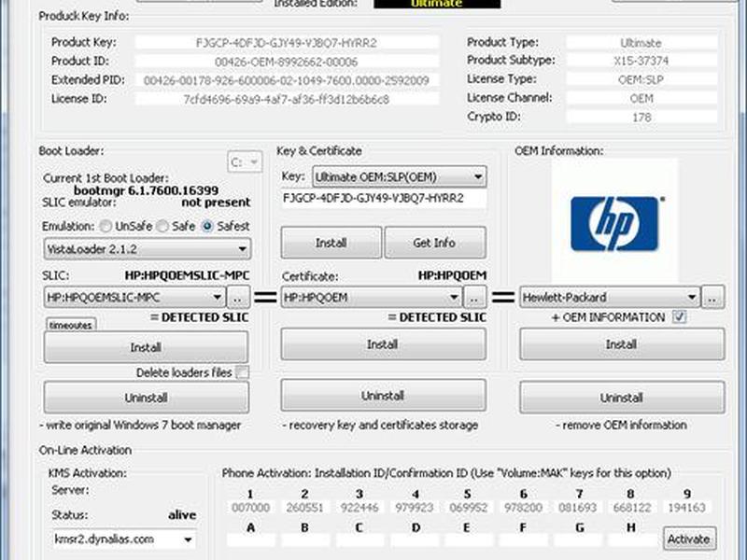The width and height of the screenshot is (747, 560).
Task: Click Install under Boot Loader
Action: pyautogui.click(x=146, y=347)
